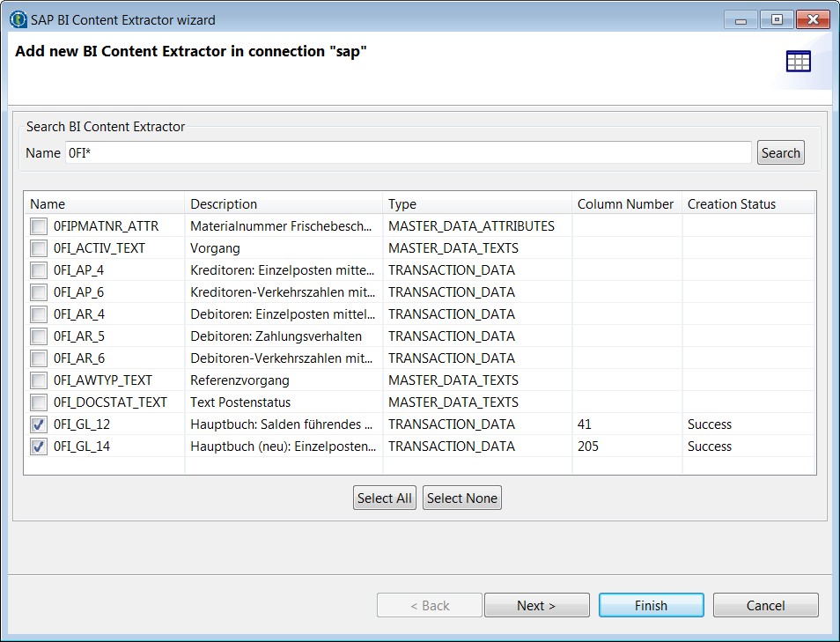The width and height of the screenshot is (840, 642).
Task: Click the table icon in wizard header
Action: (798, 62)
